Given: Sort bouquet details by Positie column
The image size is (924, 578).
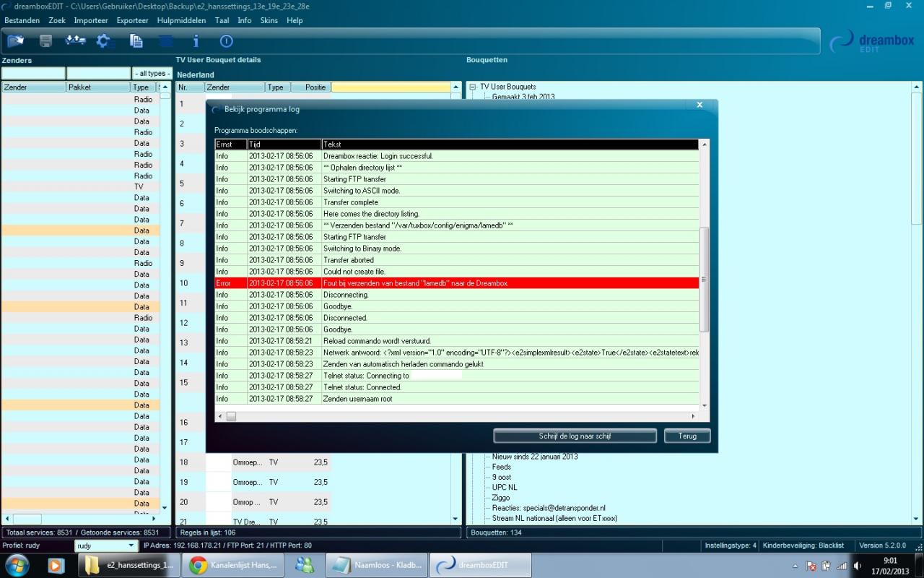Looking at the screenshot, I should point(310,87).
